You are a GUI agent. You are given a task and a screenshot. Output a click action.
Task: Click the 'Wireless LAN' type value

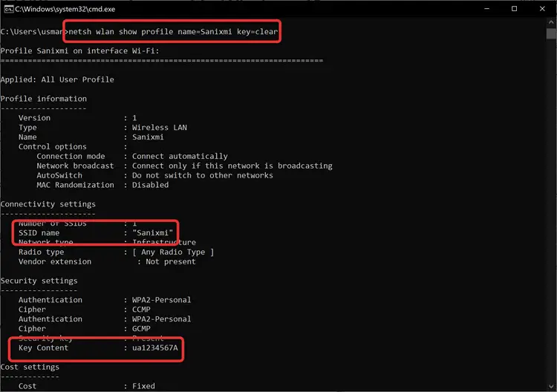tap(160, 128)
